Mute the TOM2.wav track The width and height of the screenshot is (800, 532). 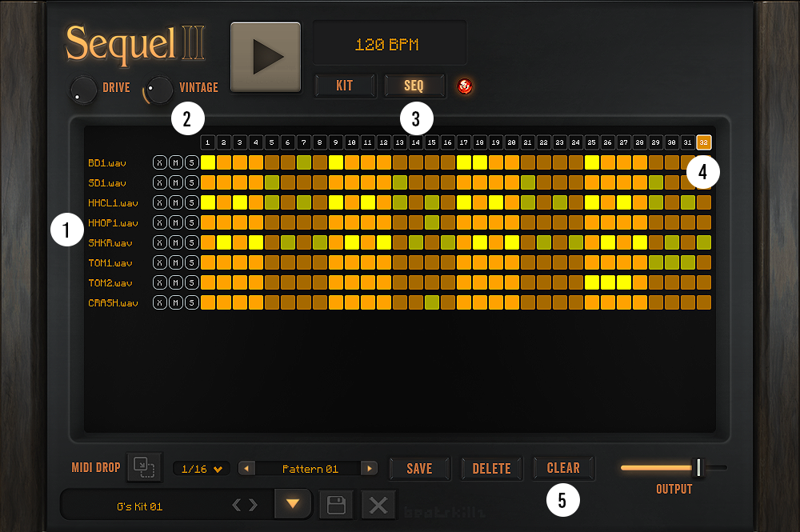coord(175,282)
